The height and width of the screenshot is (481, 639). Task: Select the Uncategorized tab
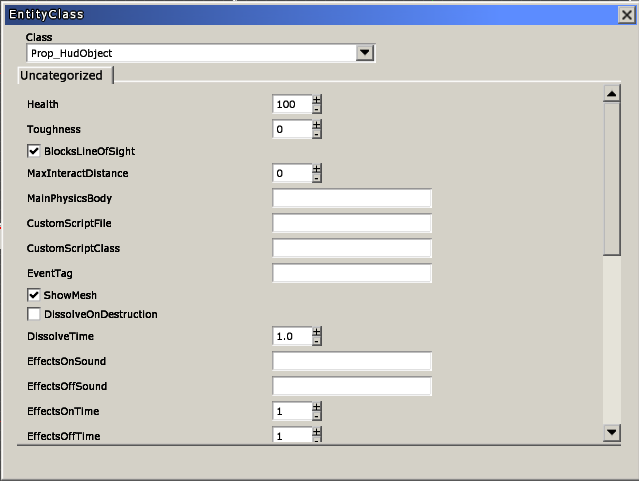point(62,75)
